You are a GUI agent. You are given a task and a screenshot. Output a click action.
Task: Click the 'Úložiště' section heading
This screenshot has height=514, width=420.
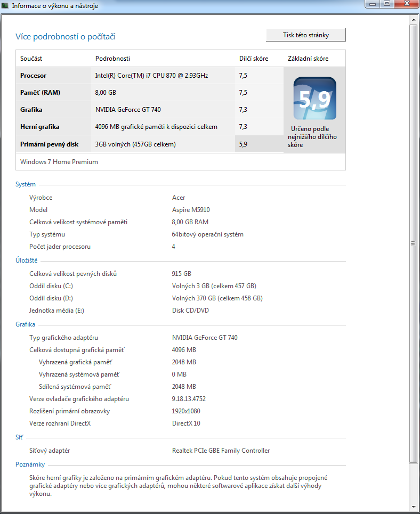pos(26,260)
